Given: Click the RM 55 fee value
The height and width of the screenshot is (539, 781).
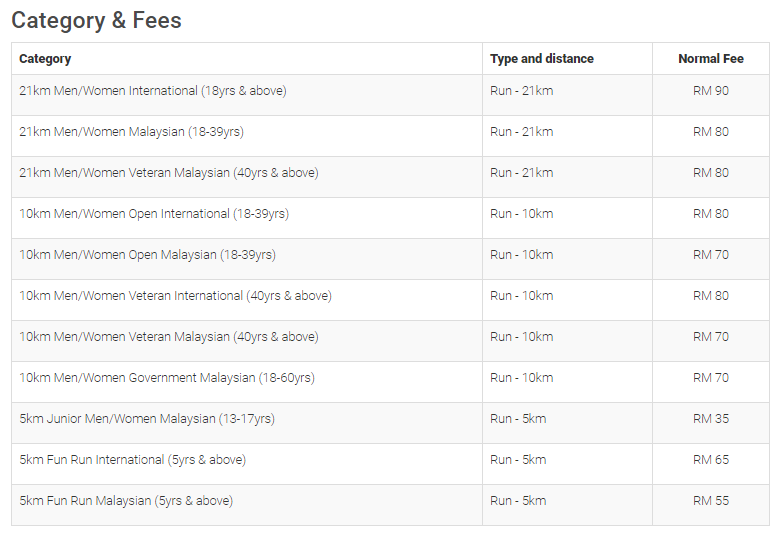Looking at the screenshot, I should pos(711,501).
